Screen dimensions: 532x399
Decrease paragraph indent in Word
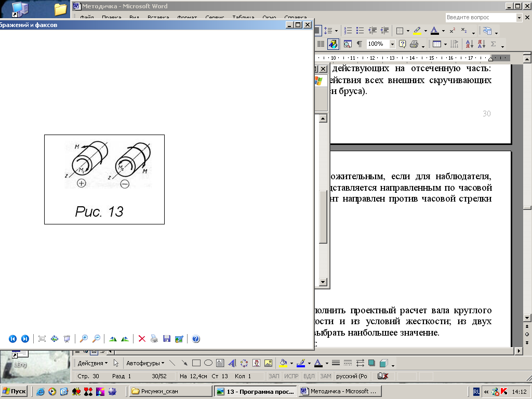click(372, 31)
